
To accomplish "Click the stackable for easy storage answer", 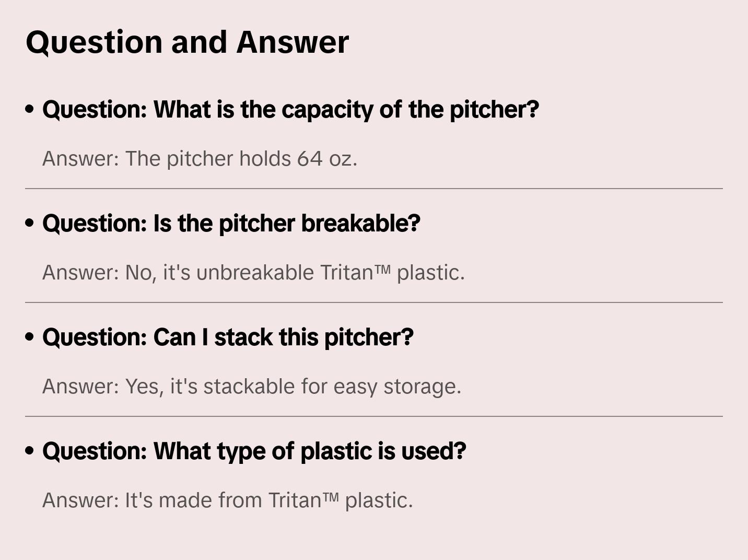I will tap(252, 387).
